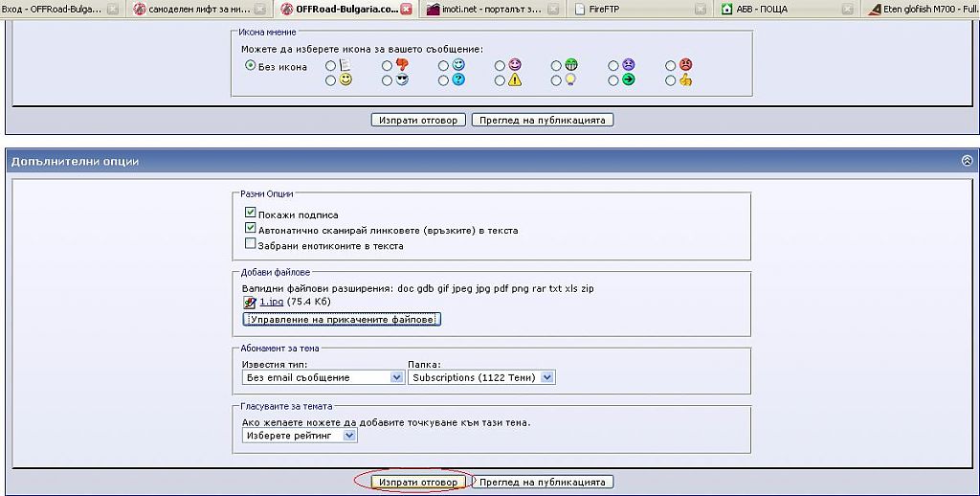Click the circled 'Изпрати отговор' button
This screenshot has height=496, width=980.
click(x=418, y=482)
